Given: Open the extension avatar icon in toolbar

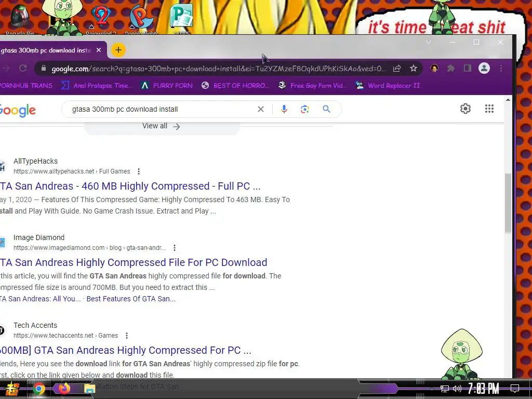Looking at the screenshot, I should [x=434, y=68].
